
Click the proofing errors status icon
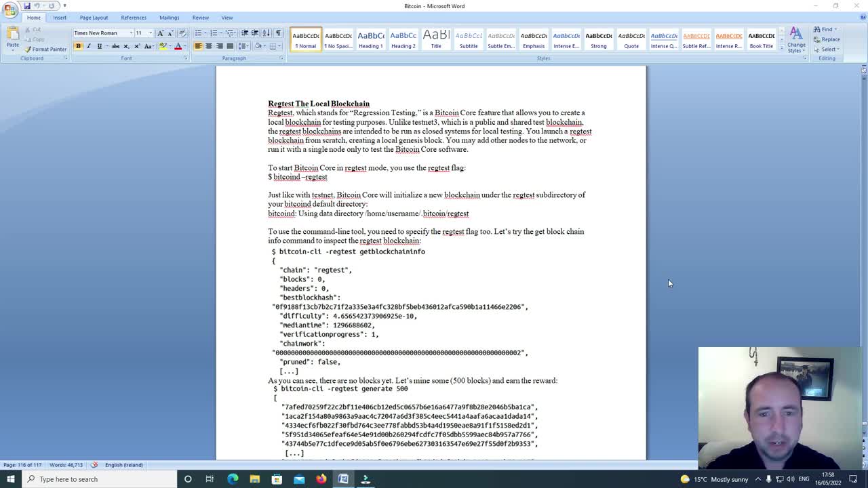click(94, 465)
